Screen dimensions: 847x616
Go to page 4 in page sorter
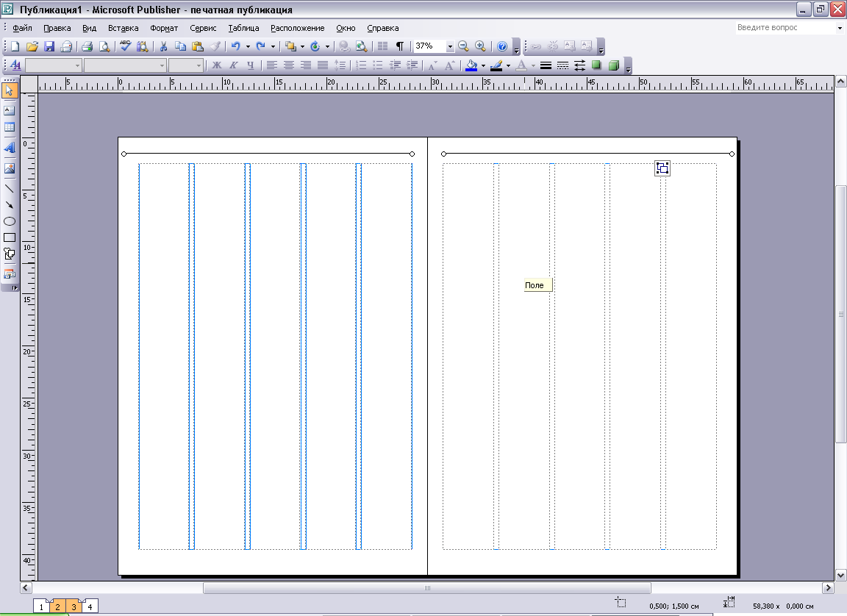pos(90,606)
